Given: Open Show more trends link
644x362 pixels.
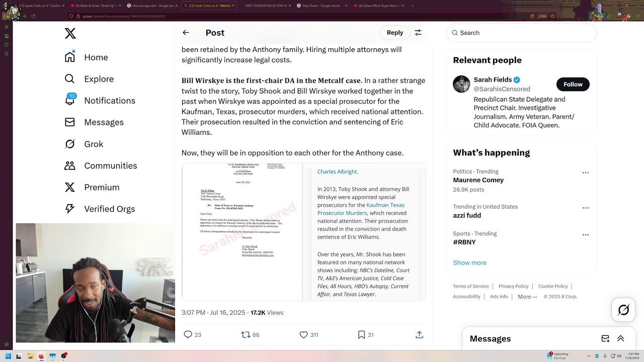Looking at the screenshot, I should [x=469, y=262].
